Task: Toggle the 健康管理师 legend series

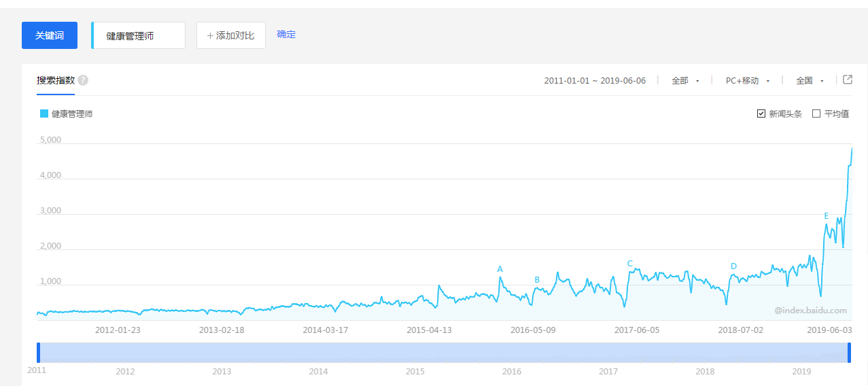Action: (x=66, y=114)
